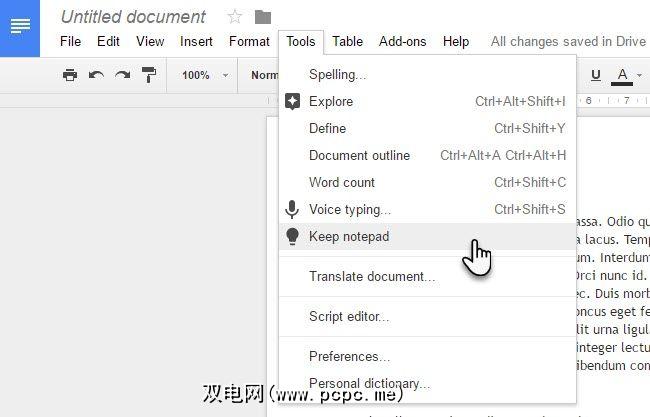Select the Paint format tool

[149, 75]
